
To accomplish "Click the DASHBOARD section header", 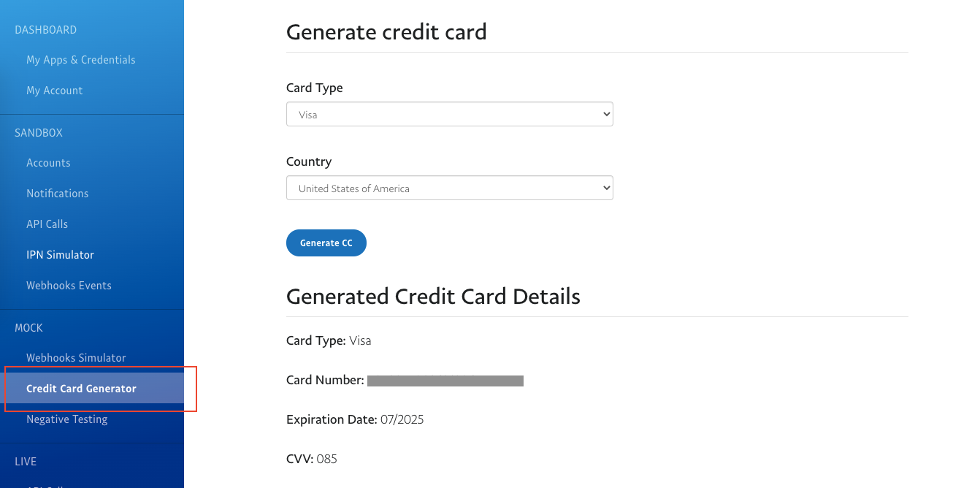I will tap(46, 30).
